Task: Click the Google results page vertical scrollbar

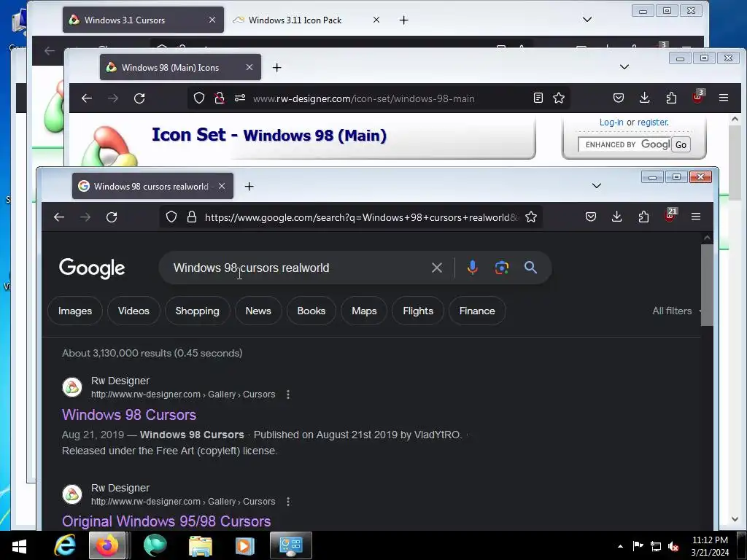Action: (x=707, y=286)
